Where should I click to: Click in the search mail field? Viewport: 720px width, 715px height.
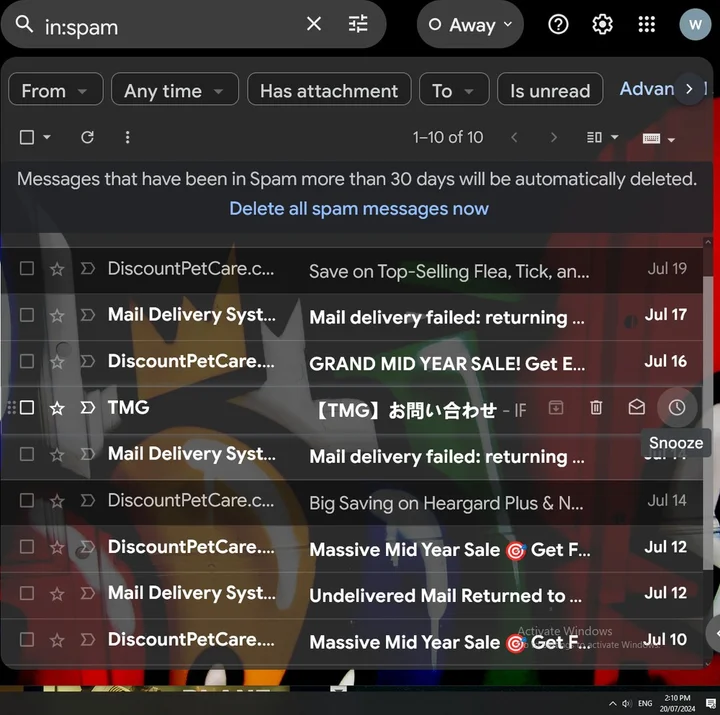pos(170,27)
